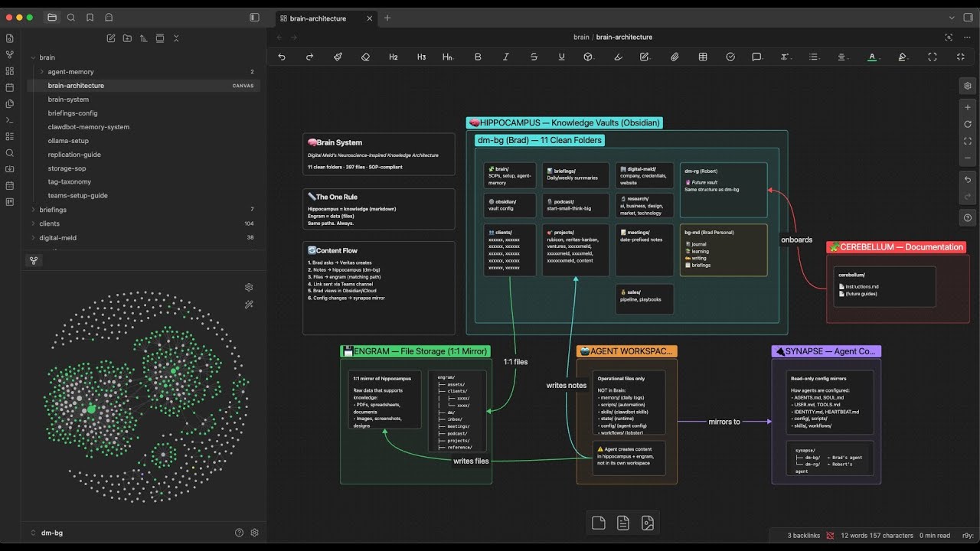Click the undo icon in the formatting toolbar
The height and width of the screenshot is (551, 980).
(x=282, y=57)
